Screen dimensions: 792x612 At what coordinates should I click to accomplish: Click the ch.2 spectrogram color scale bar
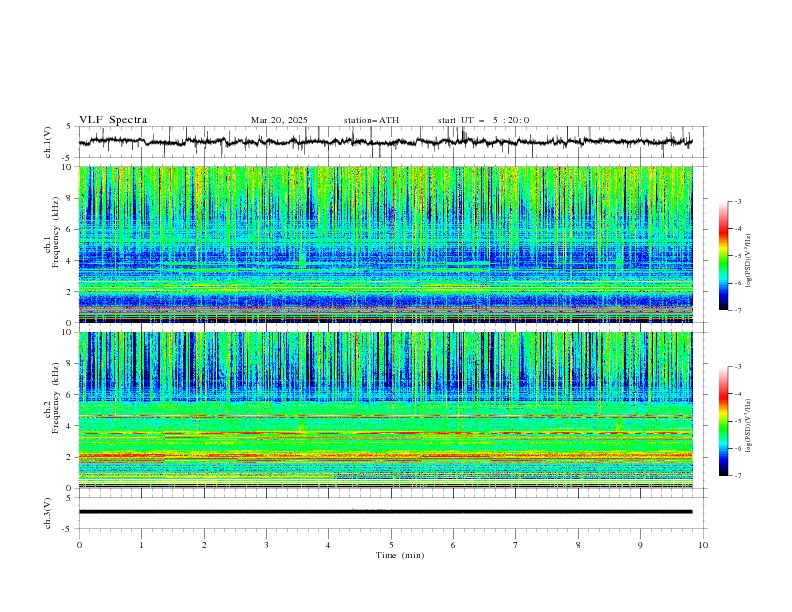(723, 421)
